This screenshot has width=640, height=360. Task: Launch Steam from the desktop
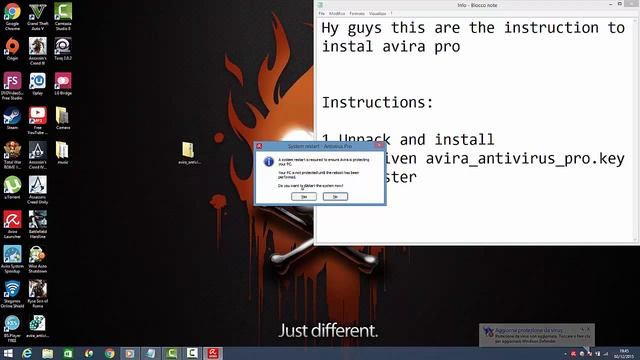click(12, 118)
